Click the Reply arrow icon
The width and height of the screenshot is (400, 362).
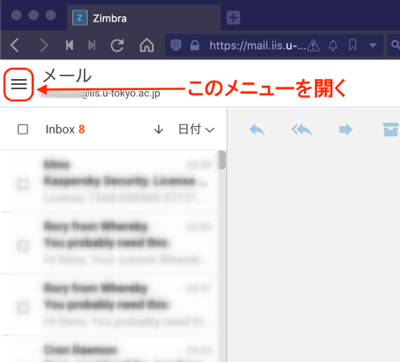coord(257,130)
